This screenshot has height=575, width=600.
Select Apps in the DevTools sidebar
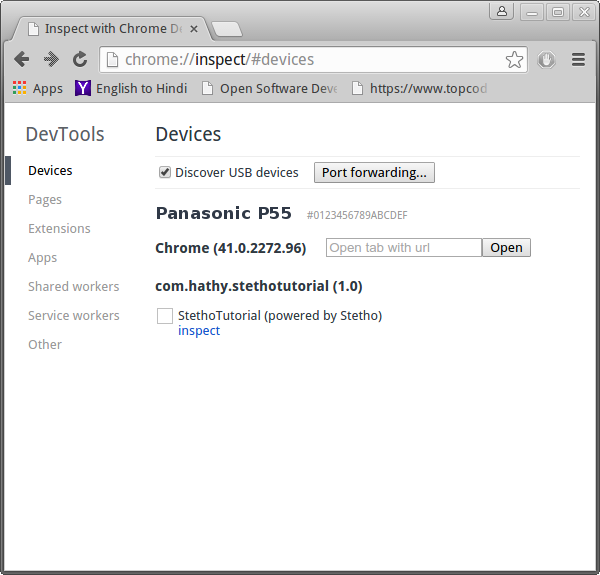coord(42,258)
